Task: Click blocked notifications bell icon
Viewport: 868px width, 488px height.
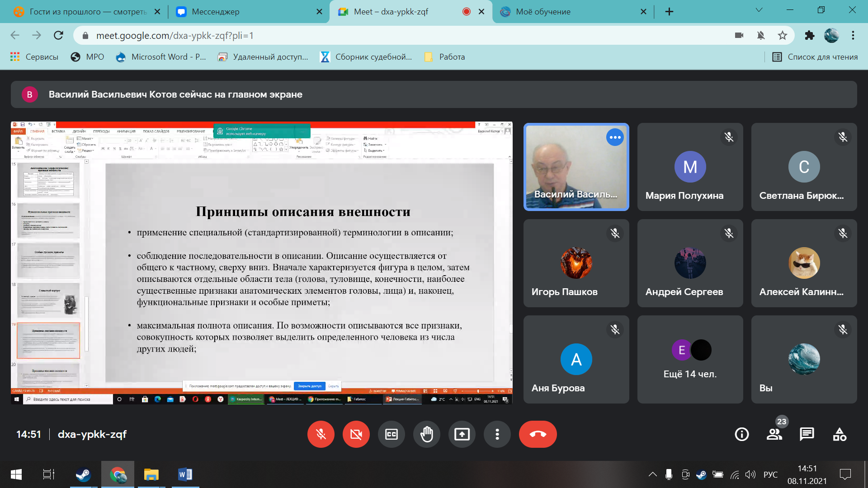Action: tap(761, 35)
